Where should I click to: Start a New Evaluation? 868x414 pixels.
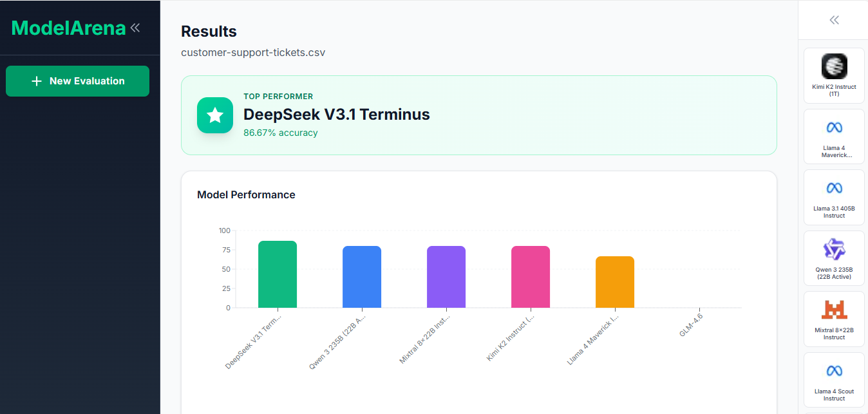click(77, 81)
